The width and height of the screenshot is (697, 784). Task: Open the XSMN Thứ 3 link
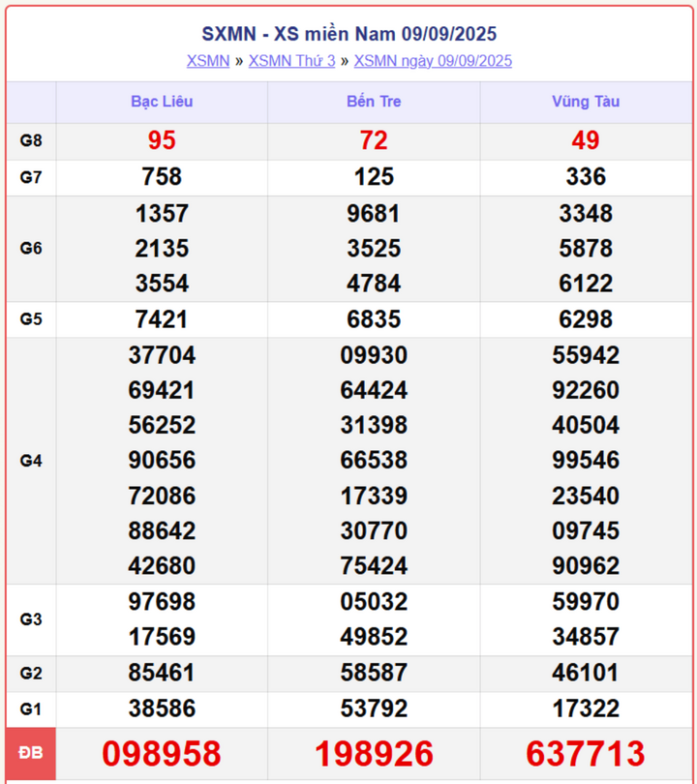click(x=292, y=61)
